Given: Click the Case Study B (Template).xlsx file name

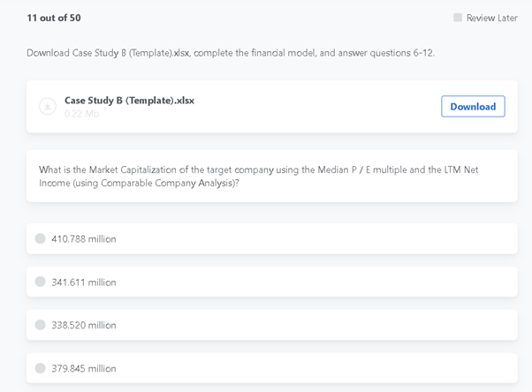Looking at the screenshot, I should click(x=129, y=101).
